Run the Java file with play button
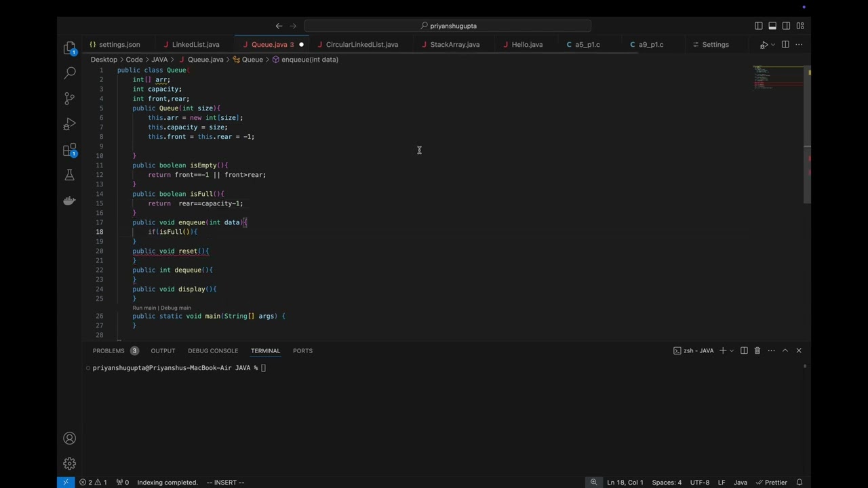The width and height of the screenshot is (868, 488). click(x=764, y=45)
